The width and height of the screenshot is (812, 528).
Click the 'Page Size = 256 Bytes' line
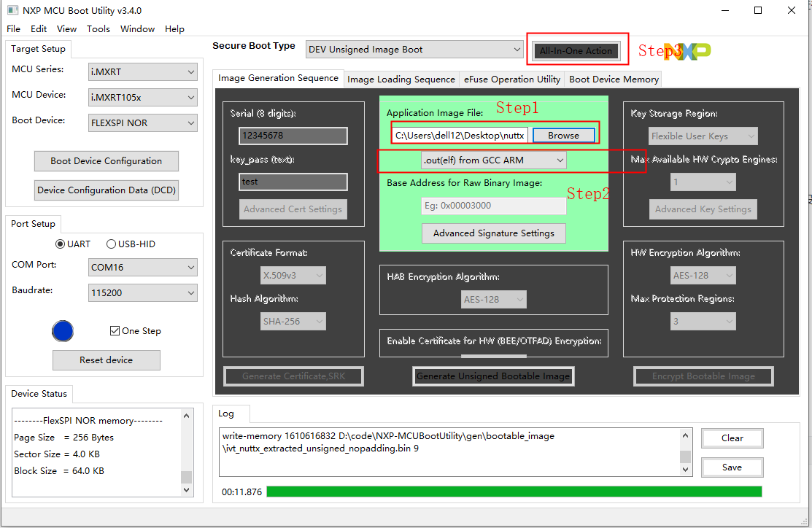click(x=63, y=438)
